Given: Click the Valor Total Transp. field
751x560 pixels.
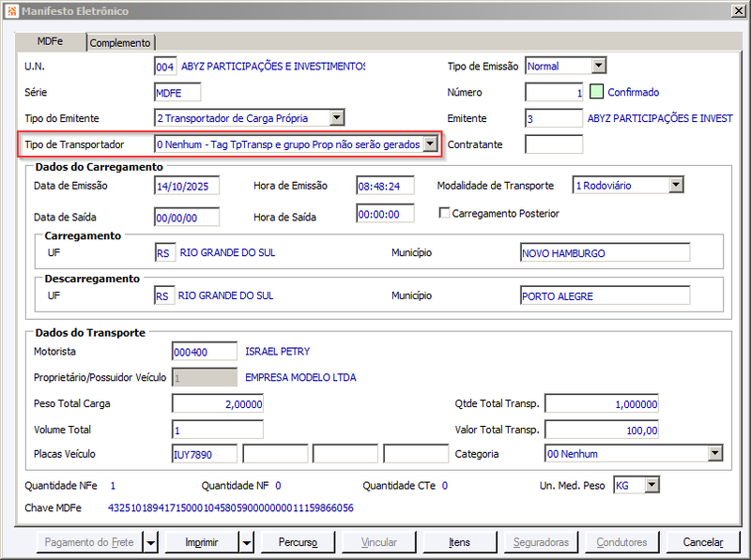Looking at the screenshot, I should pyautogui.click(x=602, y=430).
